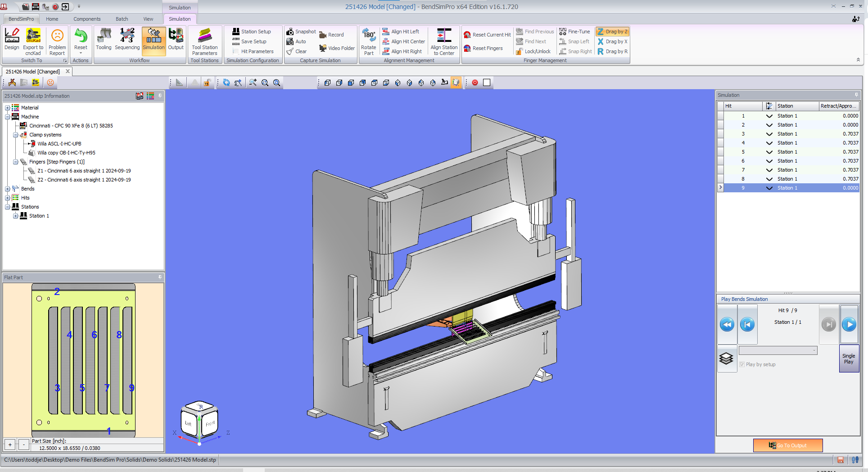
Task: Click Align Station to Center icon
Action: pos(444,41)
